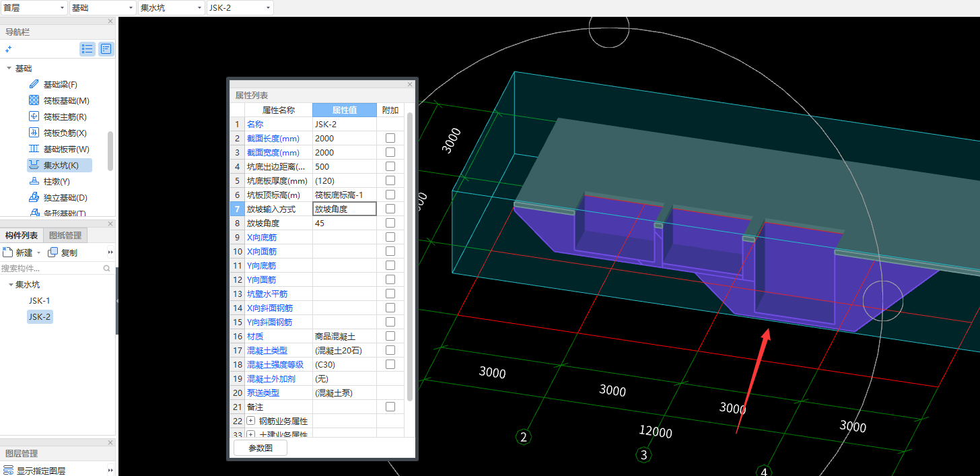Click axis bubble number 3

point(644,456)
